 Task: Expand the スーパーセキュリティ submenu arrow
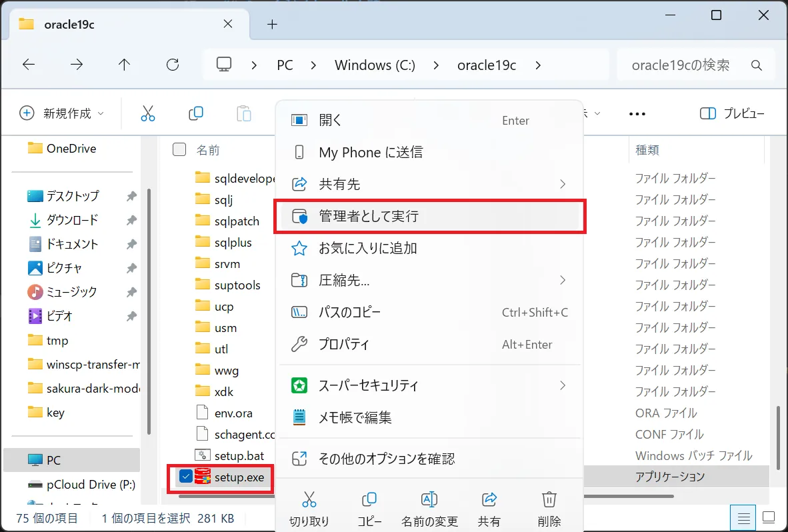563,385
